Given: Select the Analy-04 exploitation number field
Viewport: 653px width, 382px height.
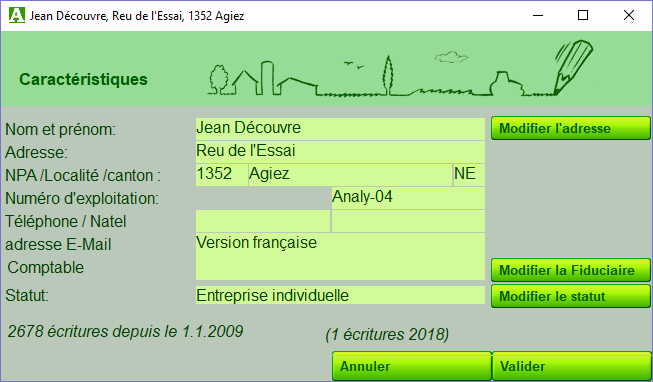Looking at the screenshot, I should (x=408, y=198).
